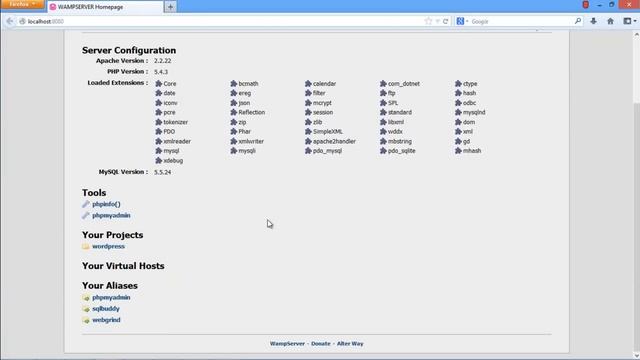Click the localhost address bar

(x=220, y=21)
